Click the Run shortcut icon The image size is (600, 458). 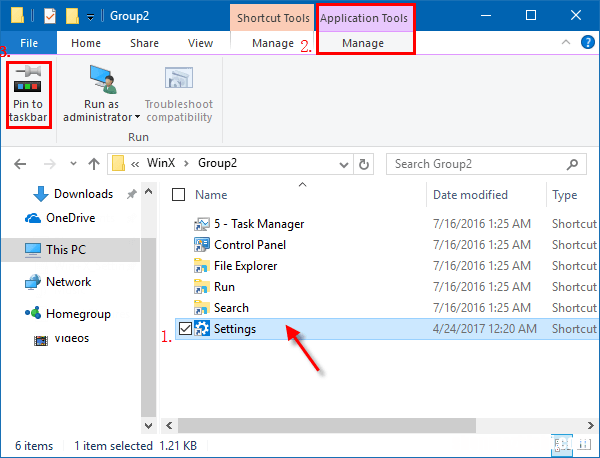(202, 287)
